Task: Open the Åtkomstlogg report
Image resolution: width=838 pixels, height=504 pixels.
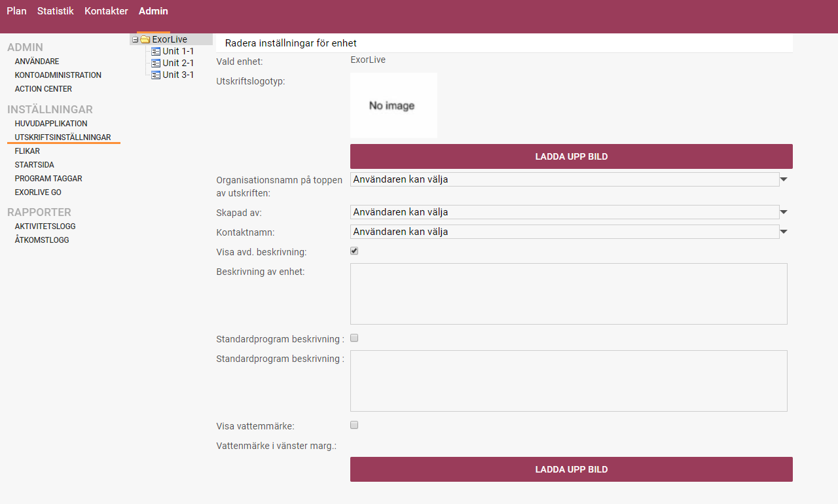Action: (42, 240)
